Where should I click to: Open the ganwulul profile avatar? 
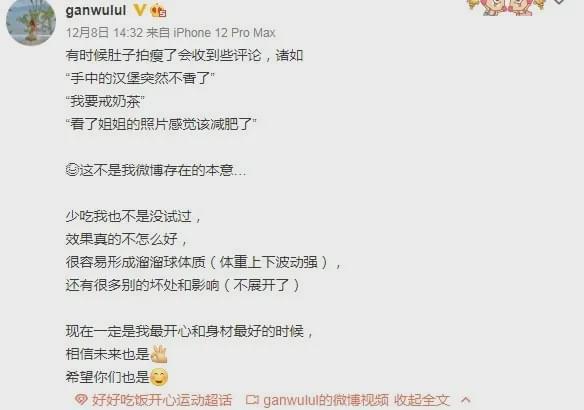[x=31, y=21]
